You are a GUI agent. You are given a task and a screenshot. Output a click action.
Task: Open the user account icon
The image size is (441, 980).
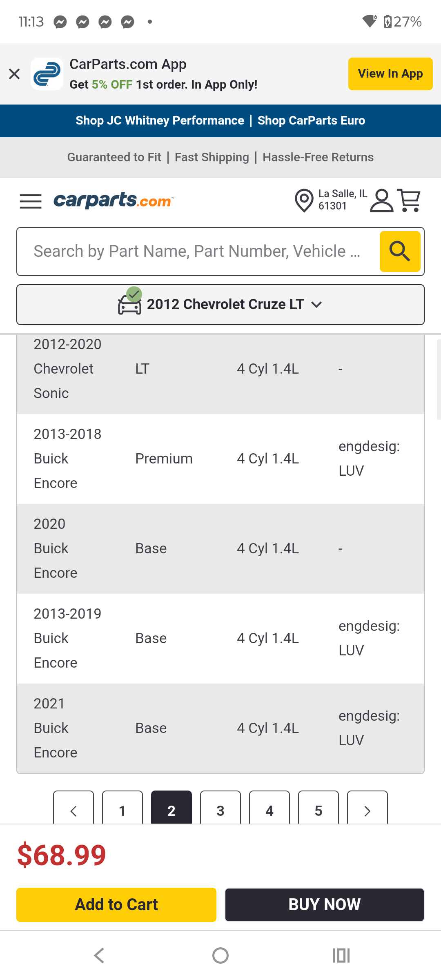point(381,200)
